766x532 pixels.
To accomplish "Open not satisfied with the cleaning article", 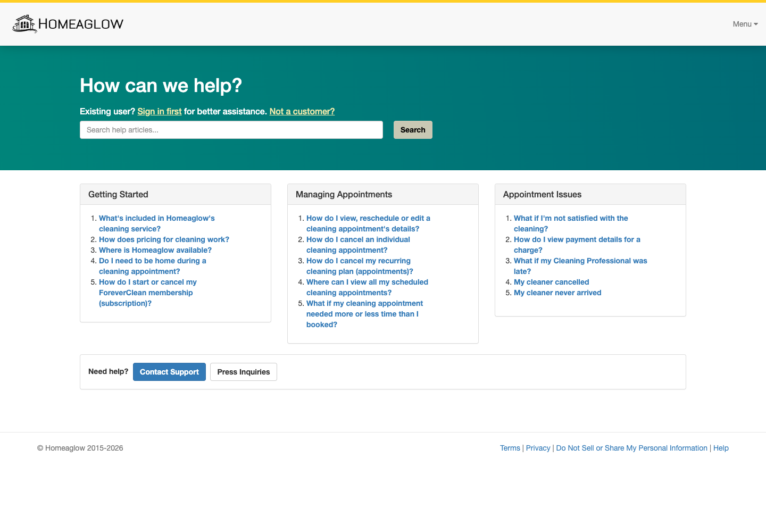I will tap(571, 223).
